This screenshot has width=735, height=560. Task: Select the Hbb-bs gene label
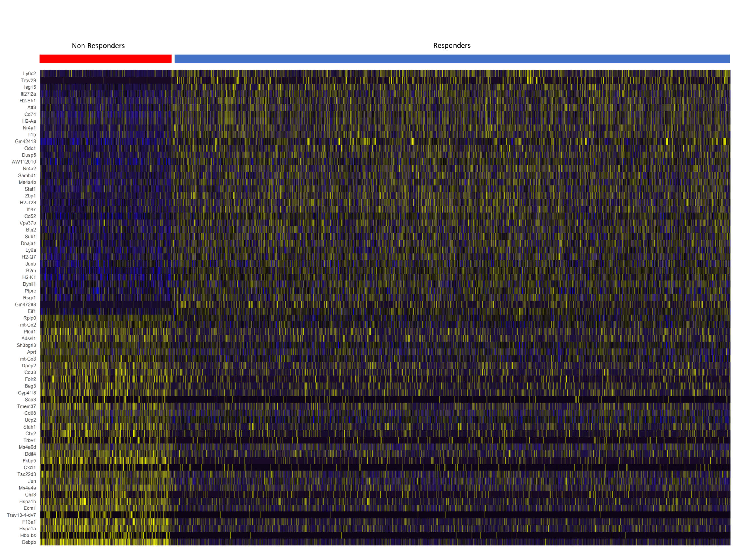coord(28,536)
